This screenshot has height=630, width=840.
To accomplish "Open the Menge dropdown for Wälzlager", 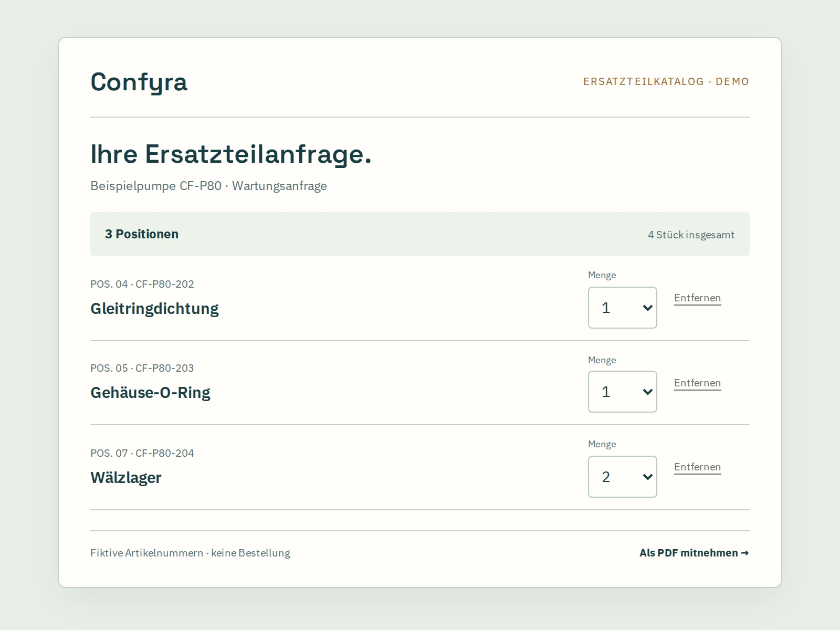I will [622, 477].
